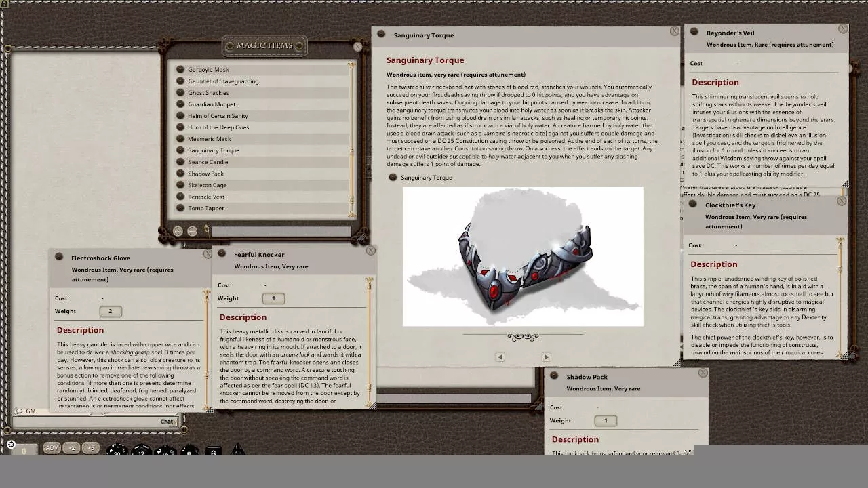
Task: Click the Magic Items window title
Action: click(264, 45)
